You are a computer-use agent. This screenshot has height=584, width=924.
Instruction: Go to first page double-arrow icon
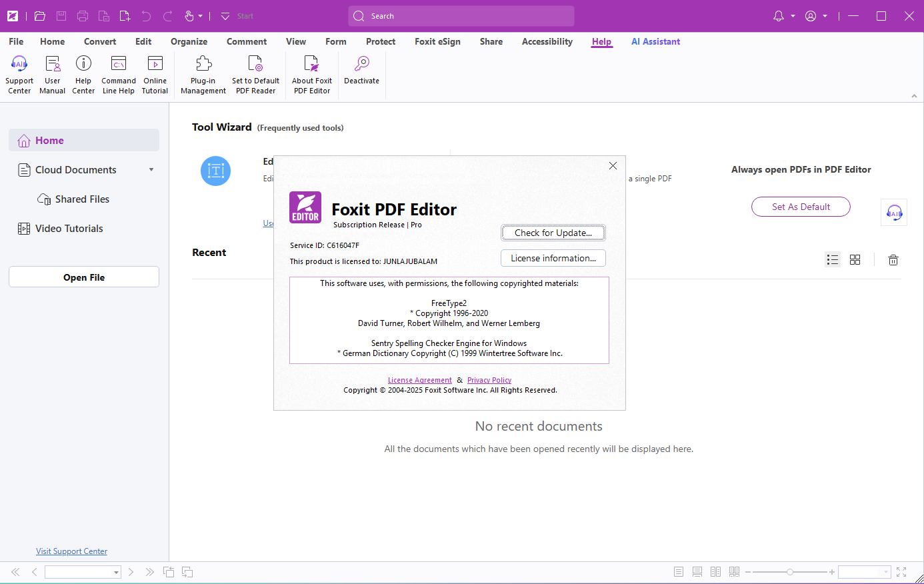tap(15, 572)
